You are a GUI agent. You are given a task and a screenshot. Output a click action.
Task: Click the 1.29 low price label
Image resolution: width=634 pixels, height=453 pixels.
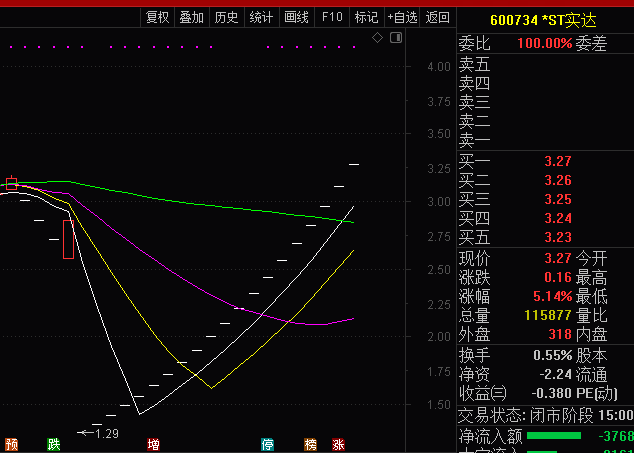pyautogui.click(x=107, y=434)
